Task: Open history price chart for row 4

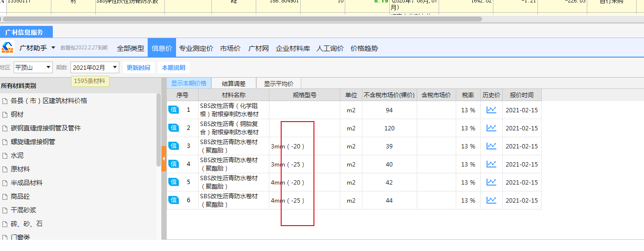Action: [491, 164]
